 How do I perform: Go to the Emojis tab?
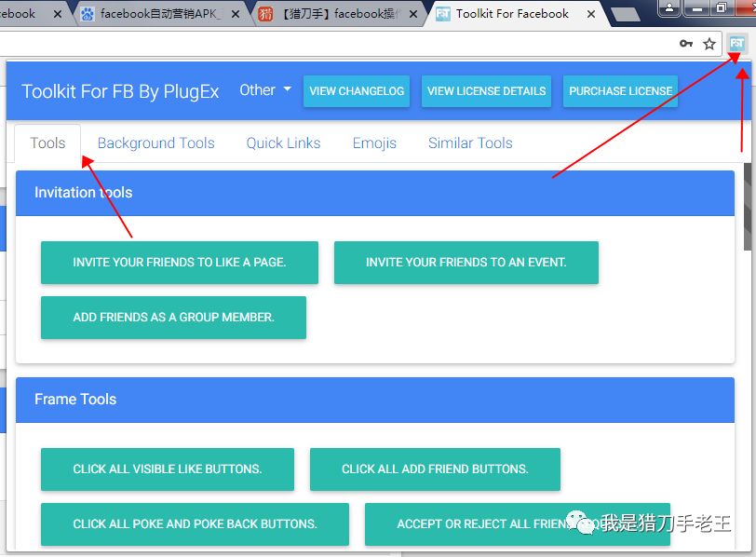[374, 143]
